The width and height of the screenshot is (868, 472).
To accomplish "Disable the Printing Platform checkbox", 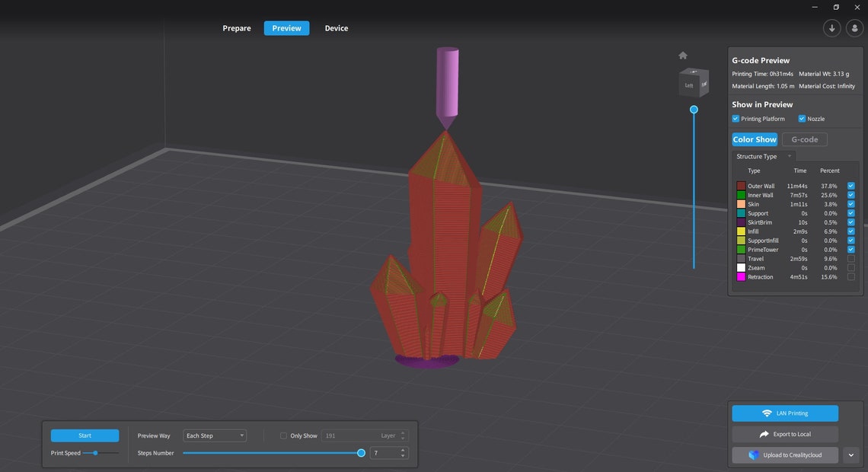I will pyautogui.click(x=736, y=119).
